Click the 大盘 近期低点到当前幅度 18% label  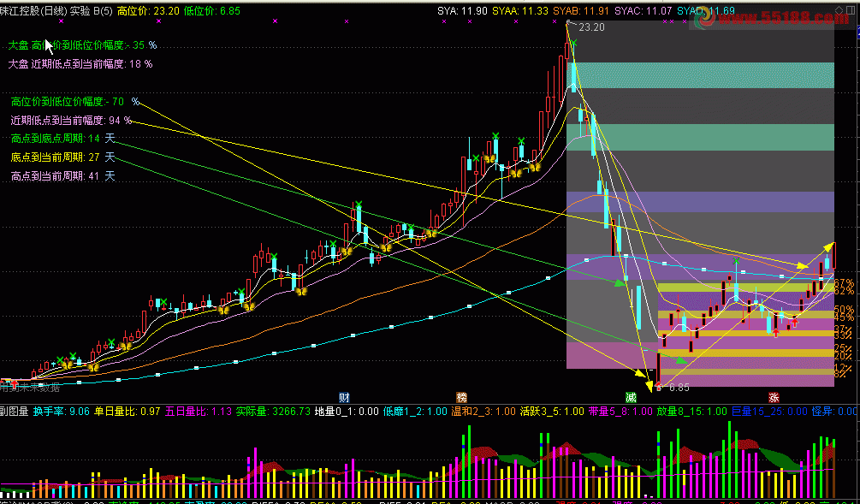click(80, 64)
